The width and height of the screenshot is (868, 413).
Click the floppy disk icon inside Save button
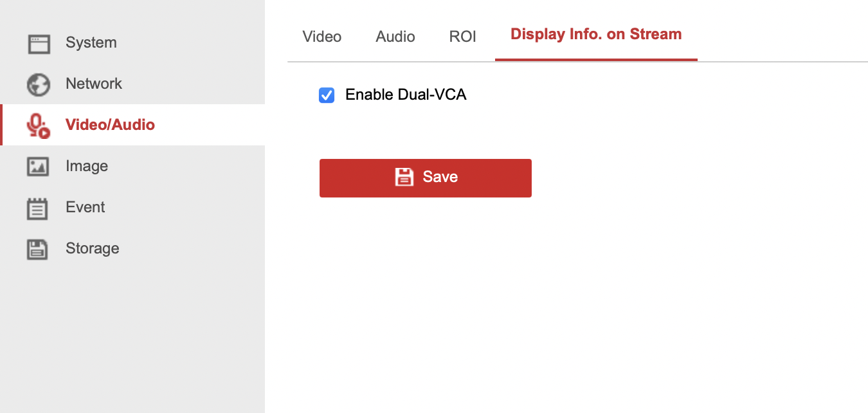(x=404, y=178)
